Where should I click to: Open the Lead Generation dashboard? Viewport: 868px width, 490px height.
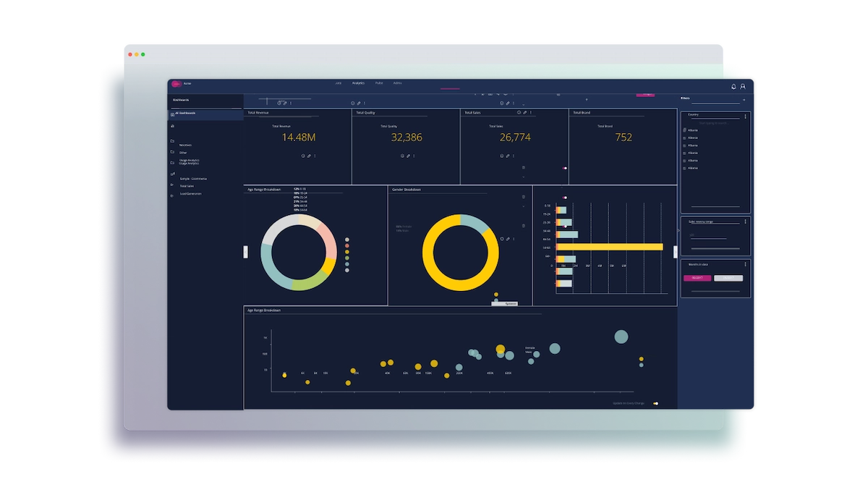pyautogui.click(x=190, y=194)
